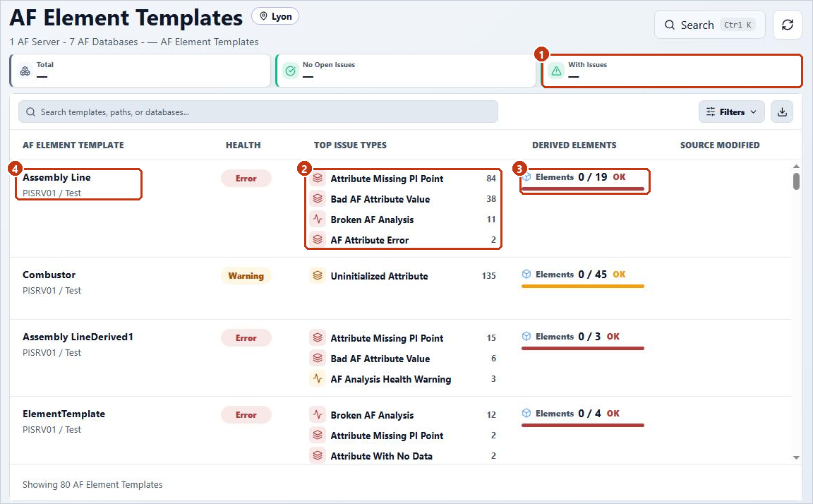The image size is (813, 504).
Task: Click the Elements cube icon for ElementTemplate
Action: (526, 413)
